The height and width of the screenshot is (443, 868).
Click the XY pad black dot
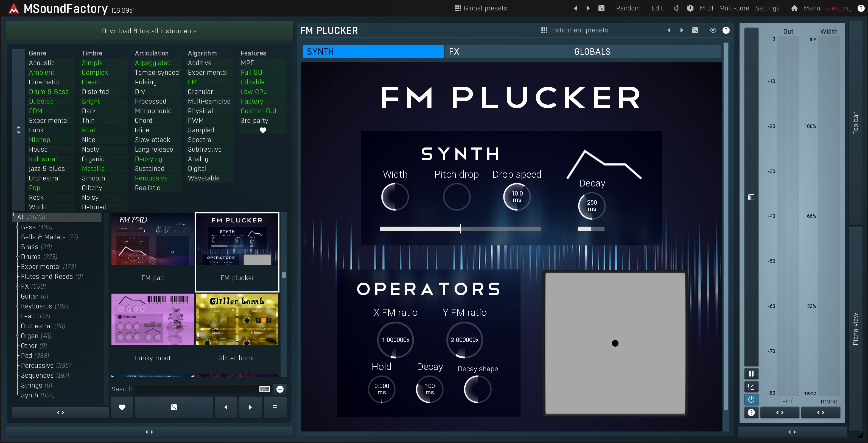[x=615, y=343]
